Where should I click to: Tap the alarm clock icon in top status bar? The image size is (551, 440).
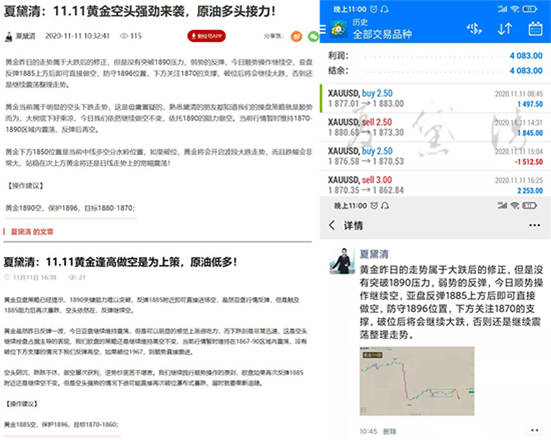(x=374, y=9)
